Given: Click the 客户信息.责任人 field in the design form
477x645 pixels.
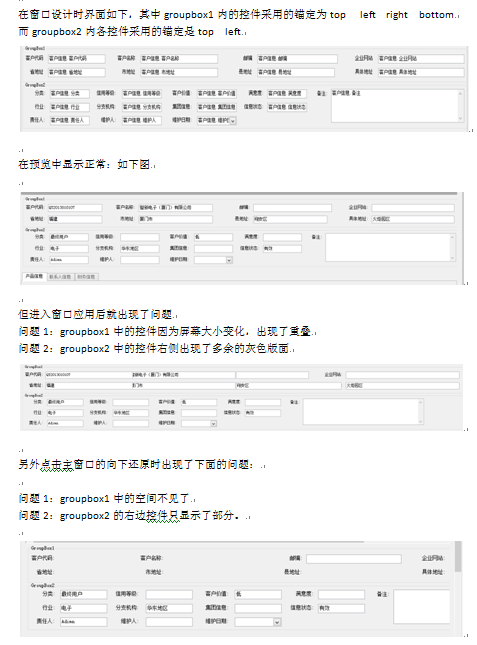Looking at the screenshot, I should click(x=69, y=120).
